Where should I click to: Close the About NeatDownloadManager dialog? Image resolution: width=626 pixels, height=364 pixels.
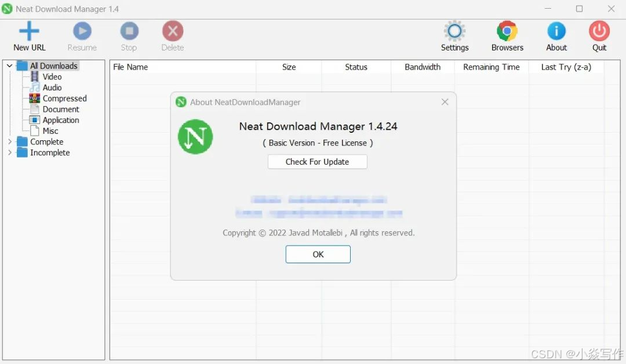point(445,102)
